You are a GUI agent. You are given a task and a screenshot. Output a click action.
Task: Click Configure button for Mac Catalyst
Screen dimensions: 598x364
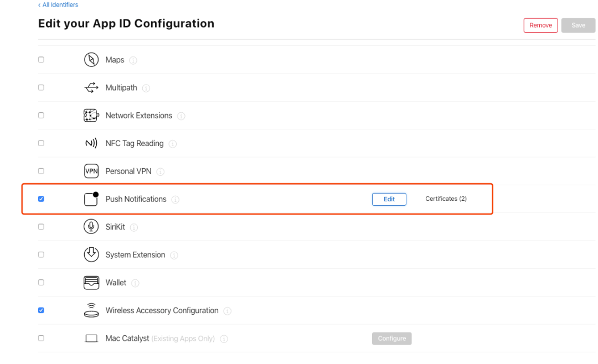click(391, 339)
